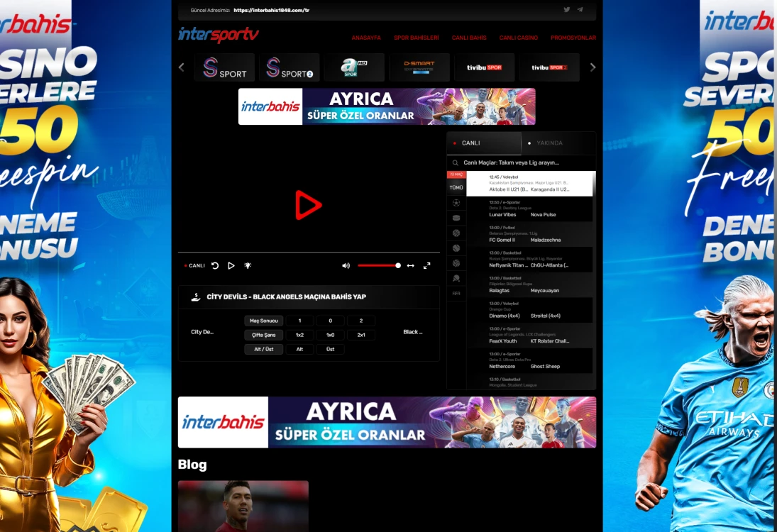Toggle the player brightness lightbulb control
777x532 pixels.
click(x=247, y=265)
